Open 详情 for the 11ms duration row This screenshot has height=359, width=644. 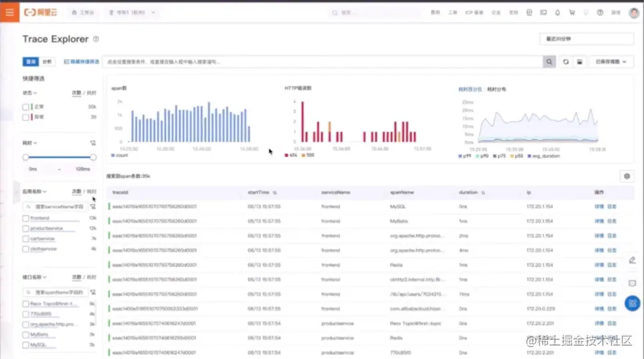(x=599, y=294)
